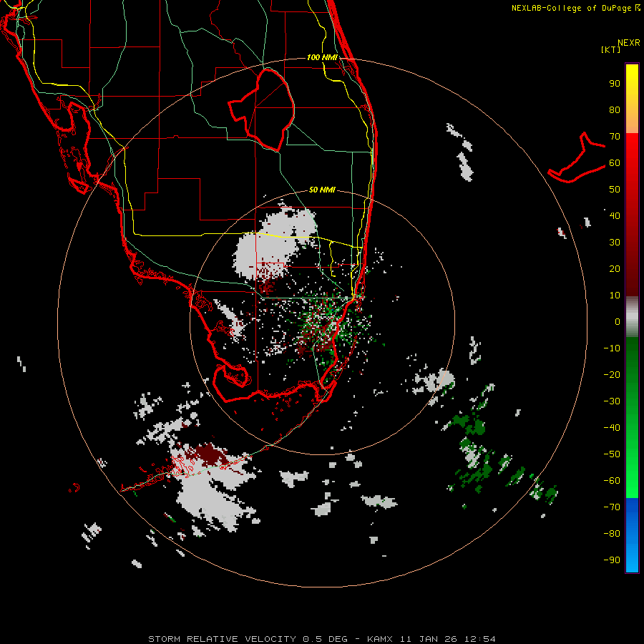Click the -20 value on the velocity scale
Image resolution: width=644 pixels, height=644 pixels.
(x=612, y=374)
